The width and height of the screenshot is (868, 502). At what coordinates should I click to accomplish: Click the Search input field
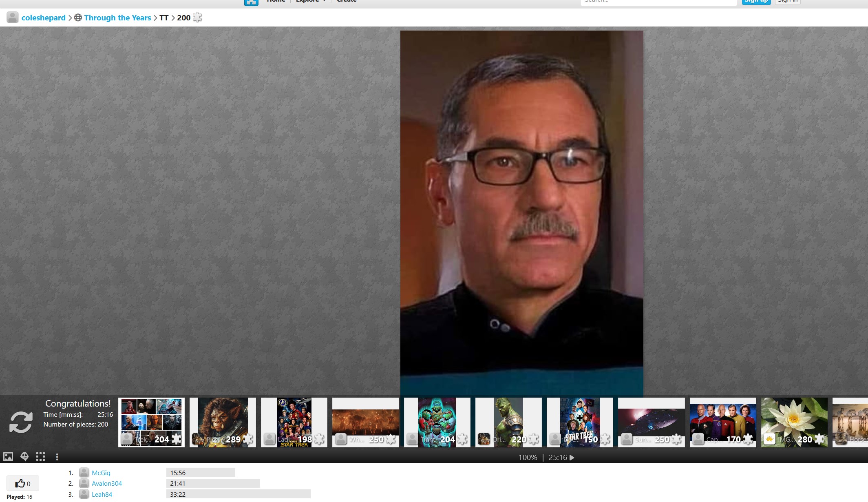click(658, 2)
